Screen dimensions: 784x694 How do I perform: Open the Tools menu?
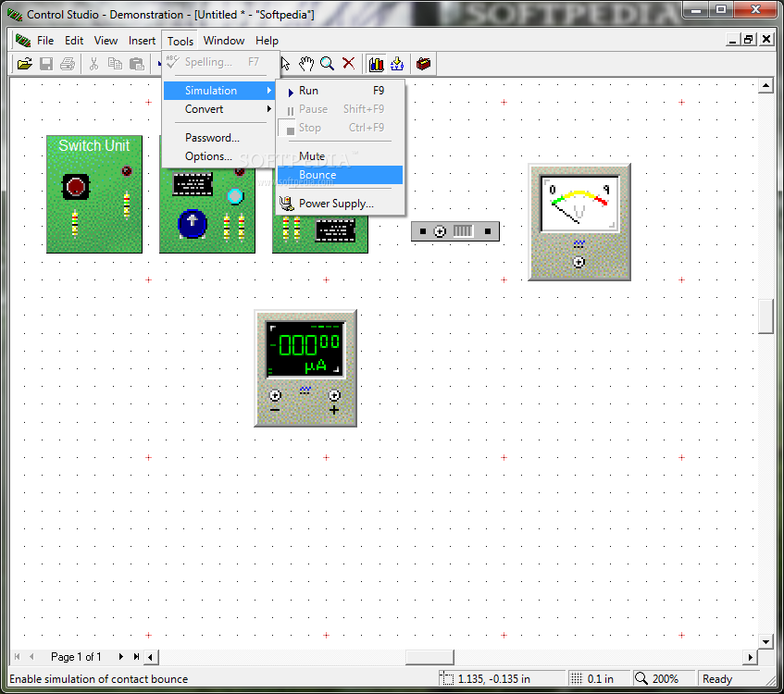(x=180, y=41)
